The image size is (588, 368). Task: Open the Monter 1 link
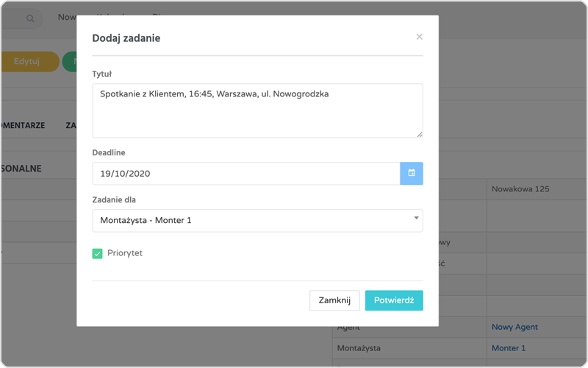click(x=509, y=348)
